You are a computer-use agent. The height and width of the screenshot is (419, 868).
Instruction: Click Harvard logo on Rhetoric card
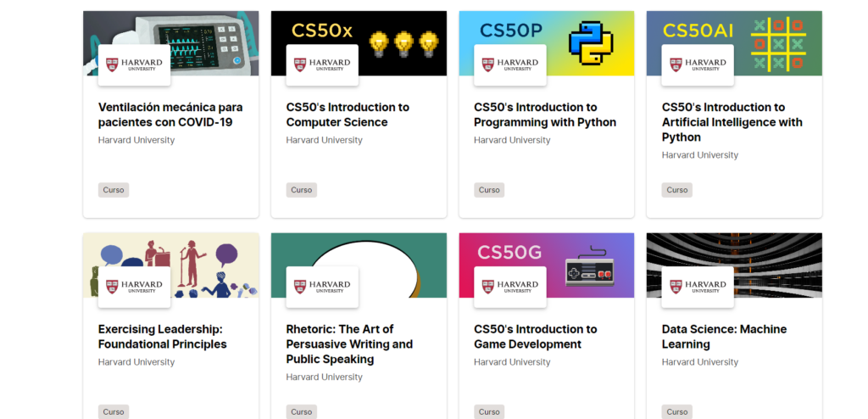[322, 287]
